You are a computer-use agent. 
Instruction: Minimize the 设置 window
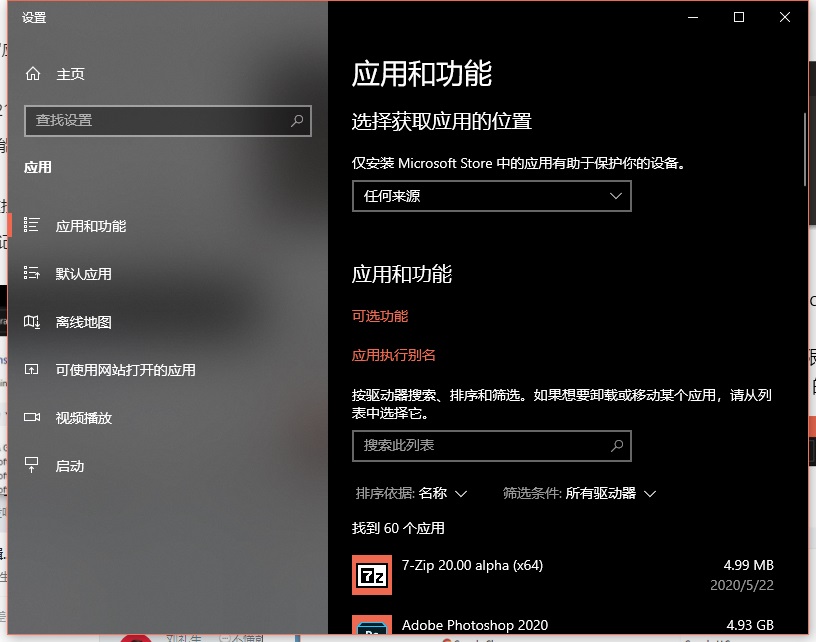click(x=693, y=17)
